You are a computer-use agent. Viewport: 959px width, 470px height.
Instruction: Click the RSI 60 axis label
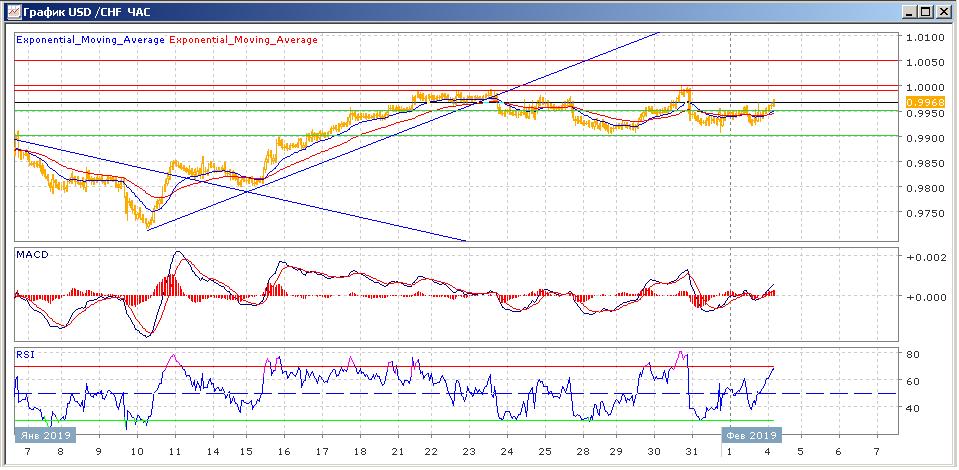(912, 381)
